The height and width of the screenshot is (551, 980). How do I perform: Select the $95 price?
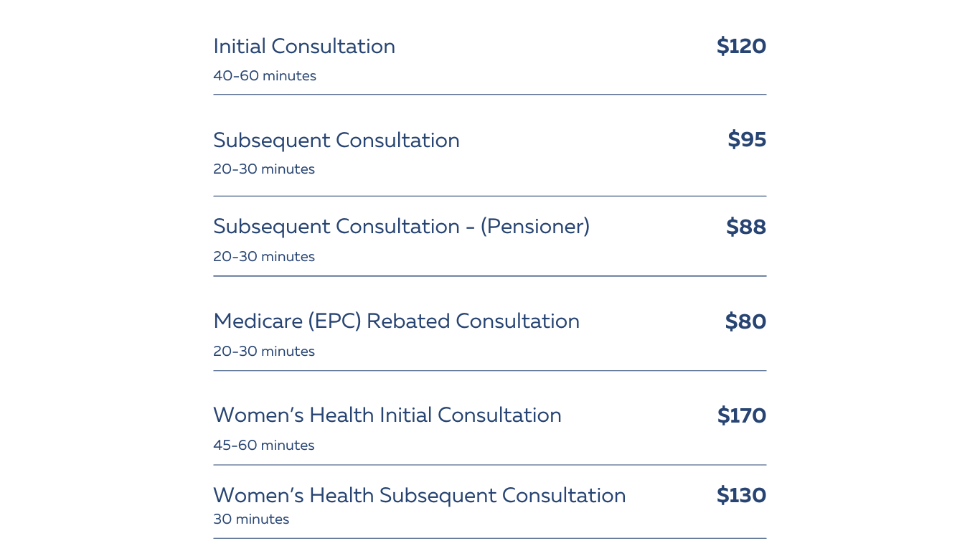click(x=747, y=139)
